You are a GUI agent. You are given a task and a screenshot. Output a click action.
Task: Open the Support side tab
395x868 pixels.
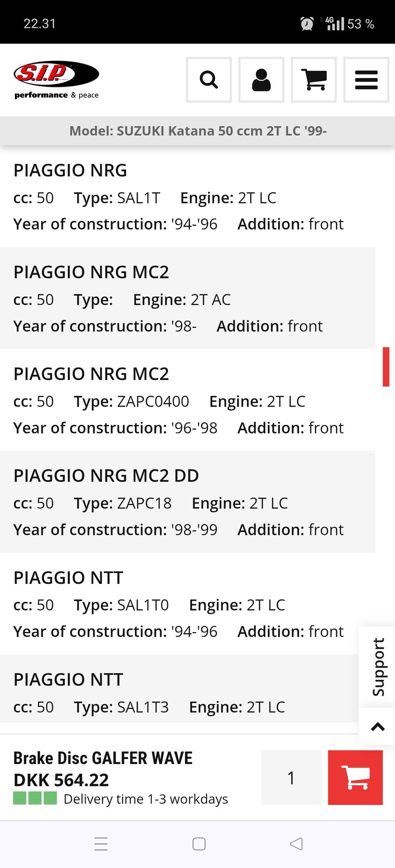378,667
